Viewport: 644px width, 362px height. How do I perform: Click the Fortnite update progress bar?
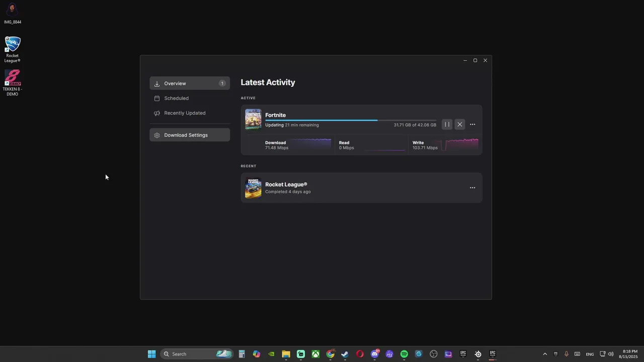[x=351, y=120]
